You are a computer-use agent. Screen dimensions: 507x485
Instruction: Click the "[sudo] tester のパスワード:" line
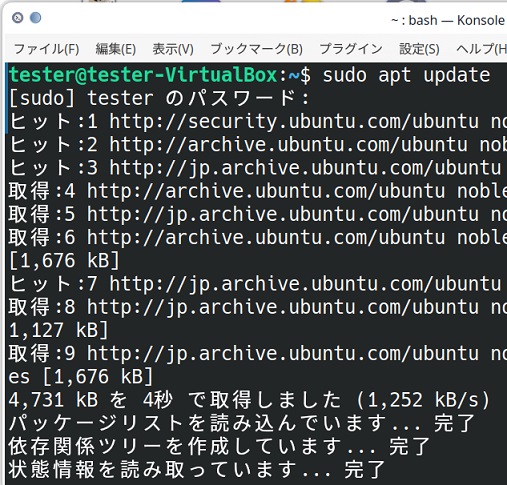pyautogui.click(x=159, y=98)
